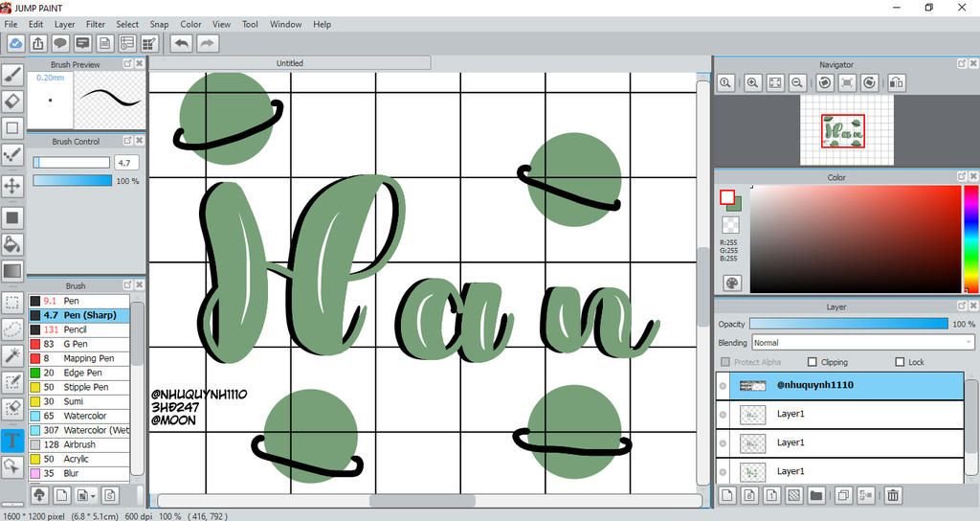Select the Fill rectangle tool
The width and height of the screenshot is (980, 521).
[x=11, y=217]
